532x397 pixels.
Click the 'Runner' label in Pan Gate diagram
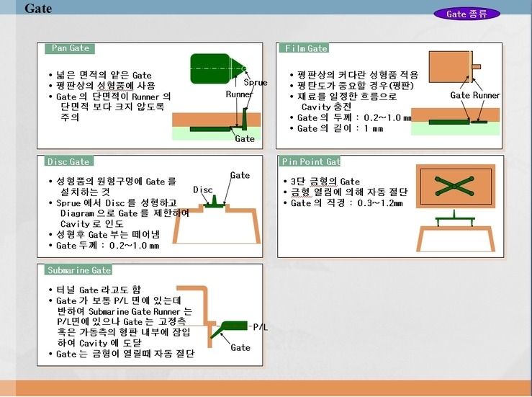[239, 94]
